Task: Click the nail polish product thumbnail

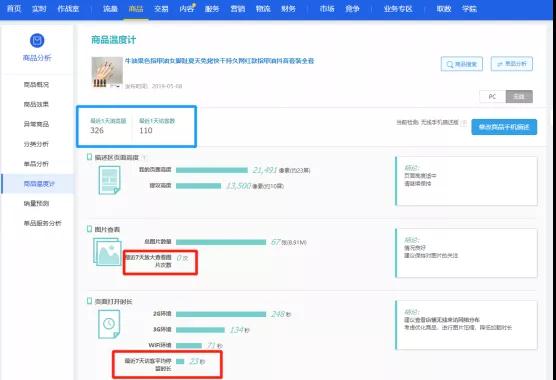Action: coord(107,72)
